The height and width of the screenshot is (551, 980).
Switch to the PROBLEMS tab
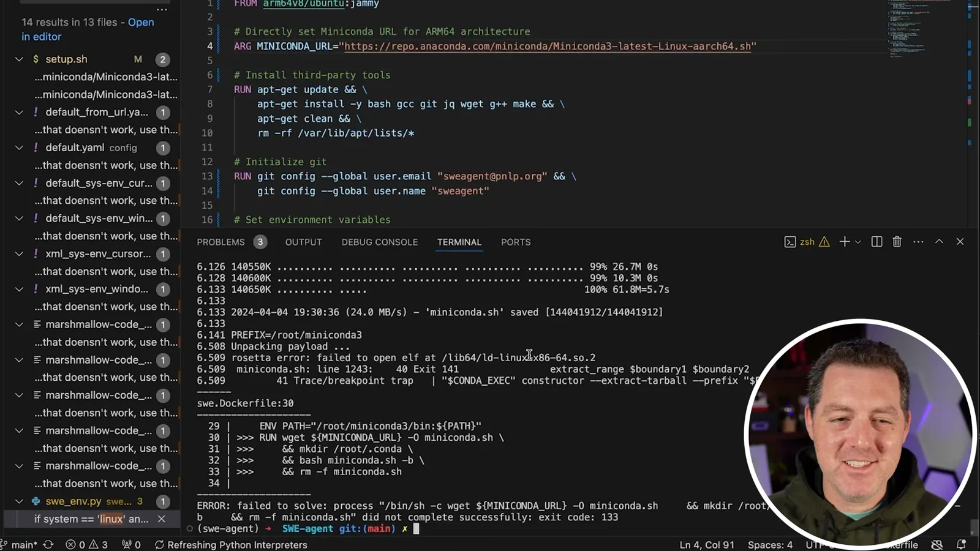221,242
